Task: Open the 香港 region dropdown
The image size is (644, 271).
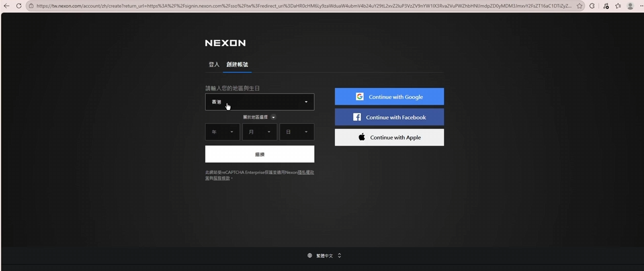Action: [x=259, y=102]
